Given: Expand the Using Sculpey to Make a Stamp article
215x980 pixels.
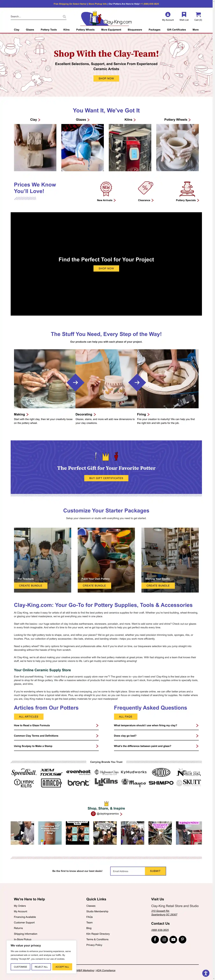Looking at the screenshot, I should [x=56, y=746].
